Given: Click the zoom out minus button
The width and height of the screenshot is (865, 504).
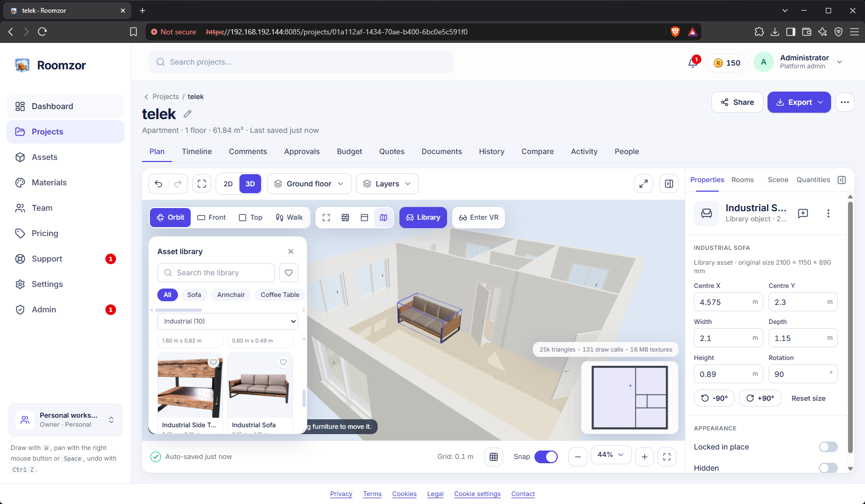Looking at the screenshot, I should [578, 457].
